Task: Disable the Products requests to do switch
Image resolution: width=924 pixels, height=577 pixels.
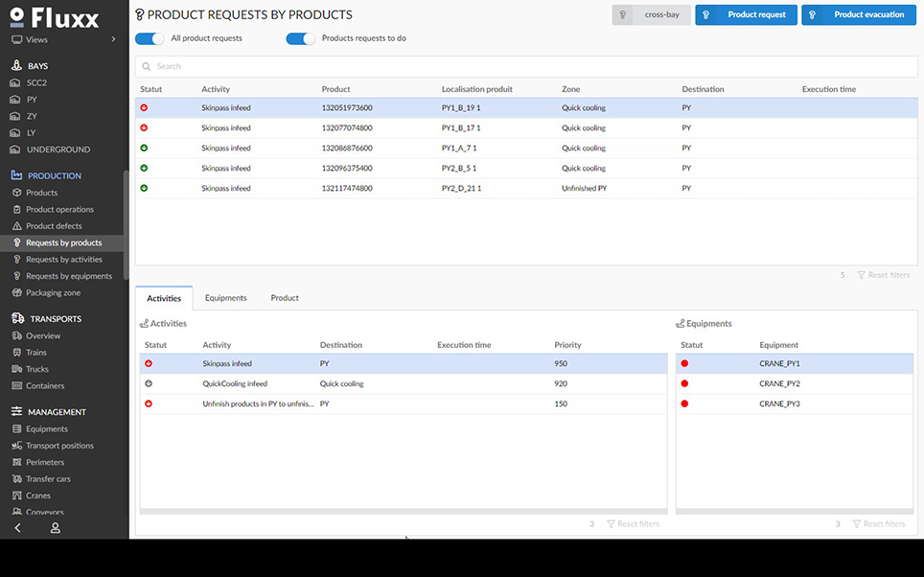Action: (x=300, y=38)
